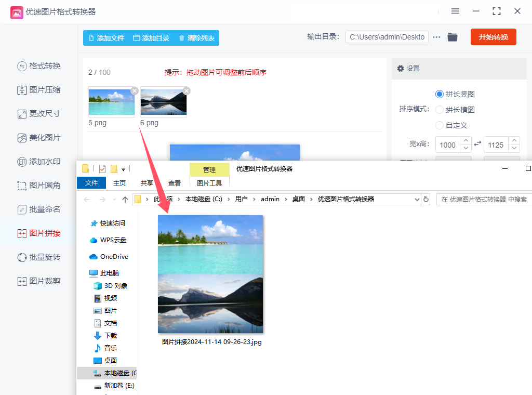The height and width of the screenshot is (395, 532).
Task: Go forward in Explorer navigation
Action: pyautogui.click(x=102, y=200)
